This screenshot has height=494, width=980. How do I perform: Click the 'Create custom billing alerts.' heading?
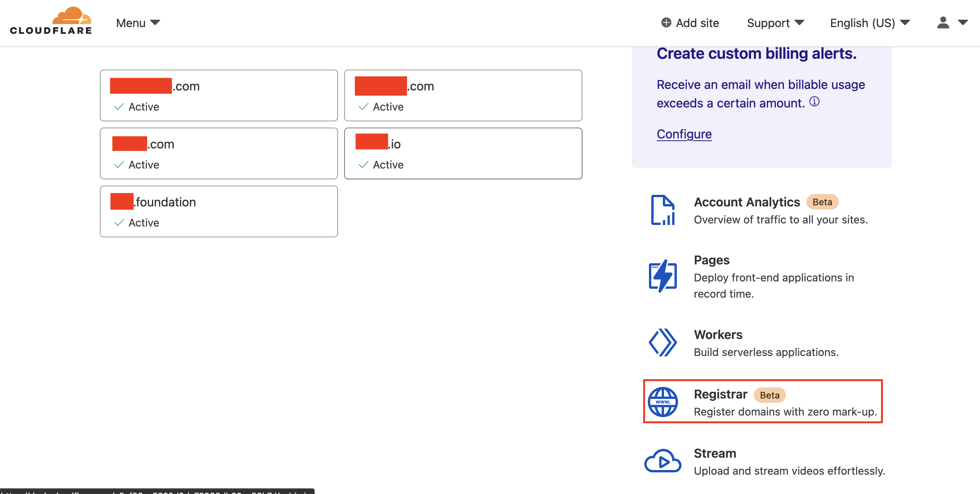point(757,53)
